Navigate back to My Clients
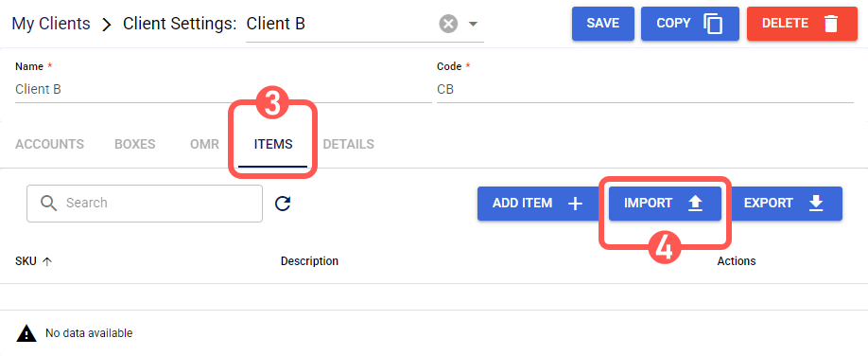This screenshot has width=868, height=356. [x=51, y=24]
